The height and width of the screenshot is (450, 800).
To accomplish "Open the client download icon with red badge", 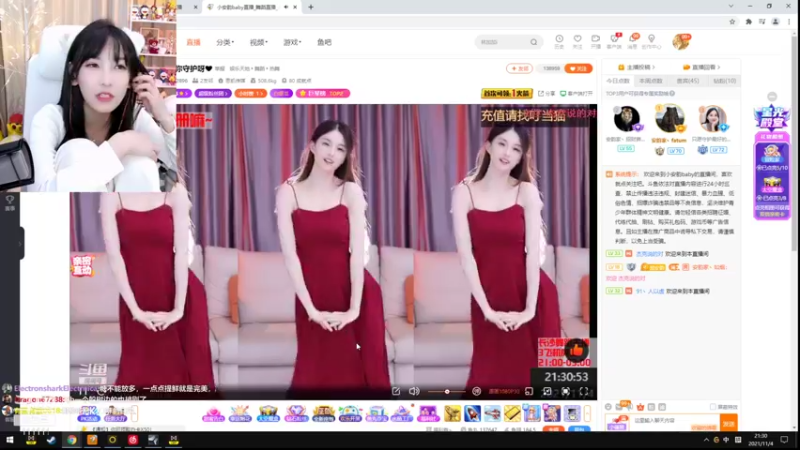I will [614, 39].
